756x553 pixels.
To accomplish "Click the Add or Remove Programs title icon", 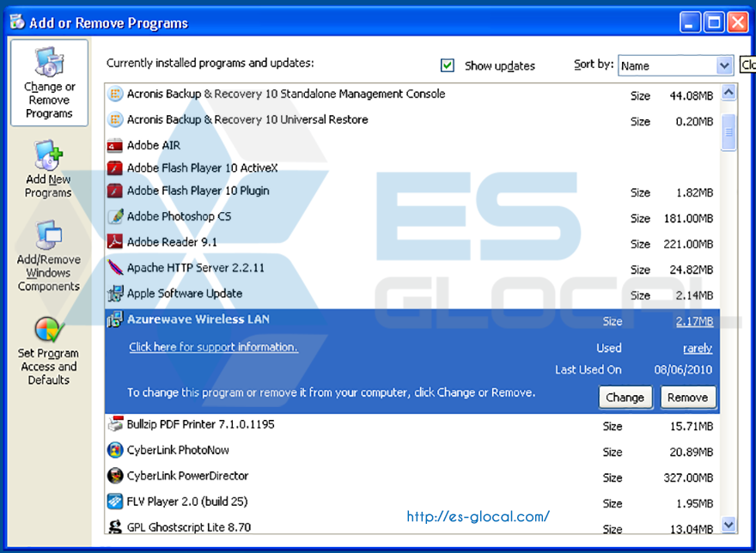I will pos(17,21).
